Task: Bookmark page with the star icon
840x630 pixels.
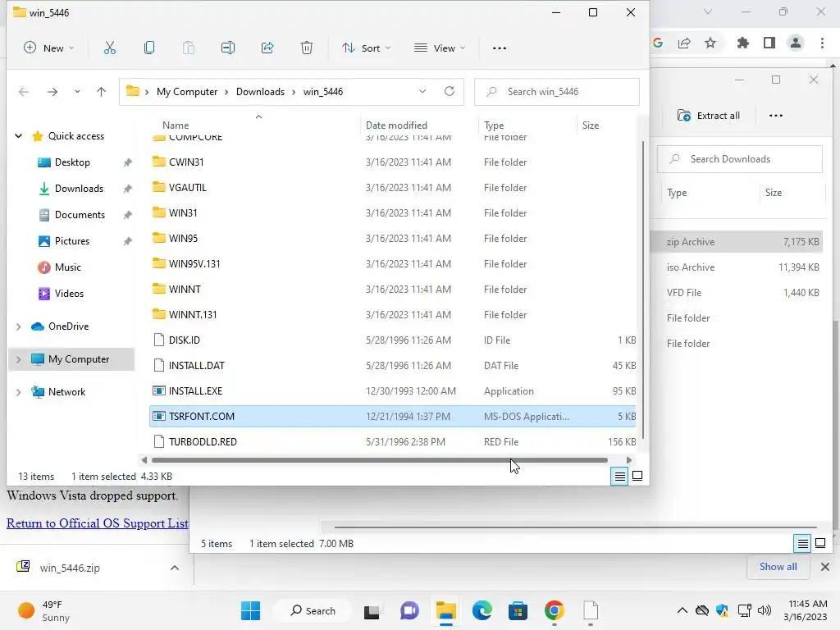Action: [710, 43]
